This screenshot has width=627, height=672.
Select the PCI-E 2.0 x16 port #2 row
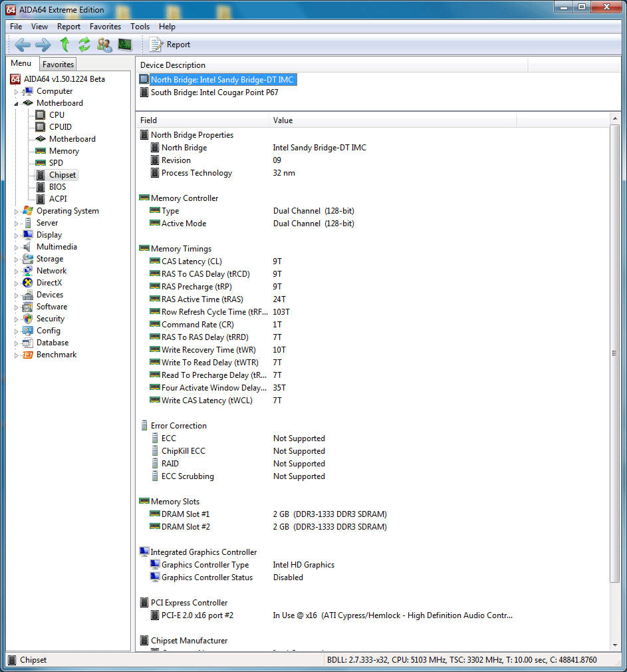pos(372,615)
